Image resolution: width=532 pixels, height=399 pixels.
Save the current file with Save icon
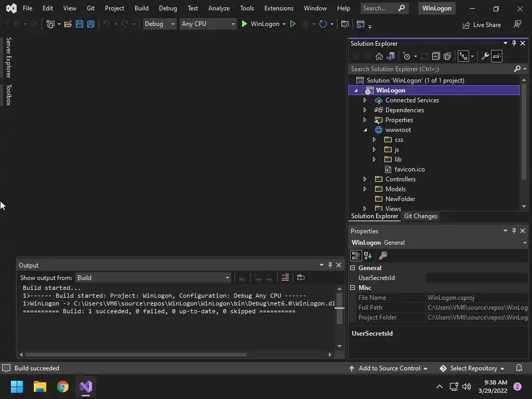[x=79, y=24]
